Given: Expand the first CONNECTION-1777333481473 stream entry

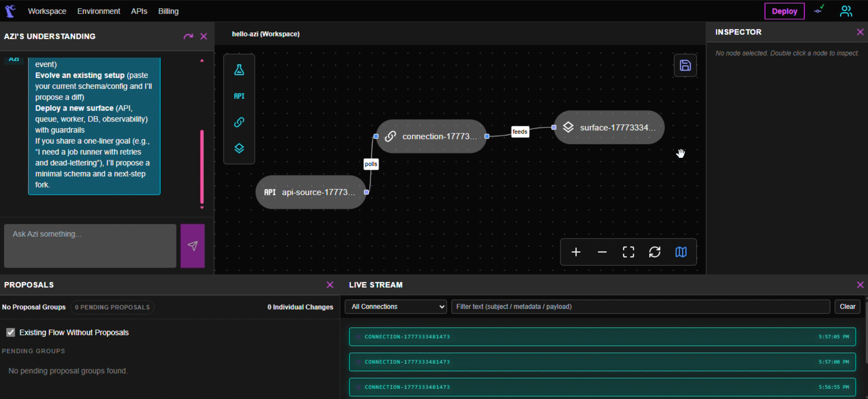Looking at the screenshot, I should [602, 337].
